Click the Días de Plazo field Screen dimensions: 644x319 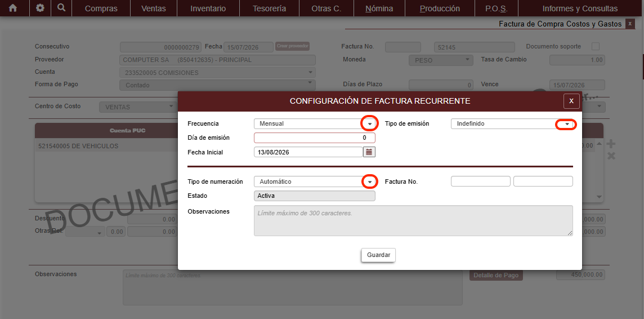[441, 85]
